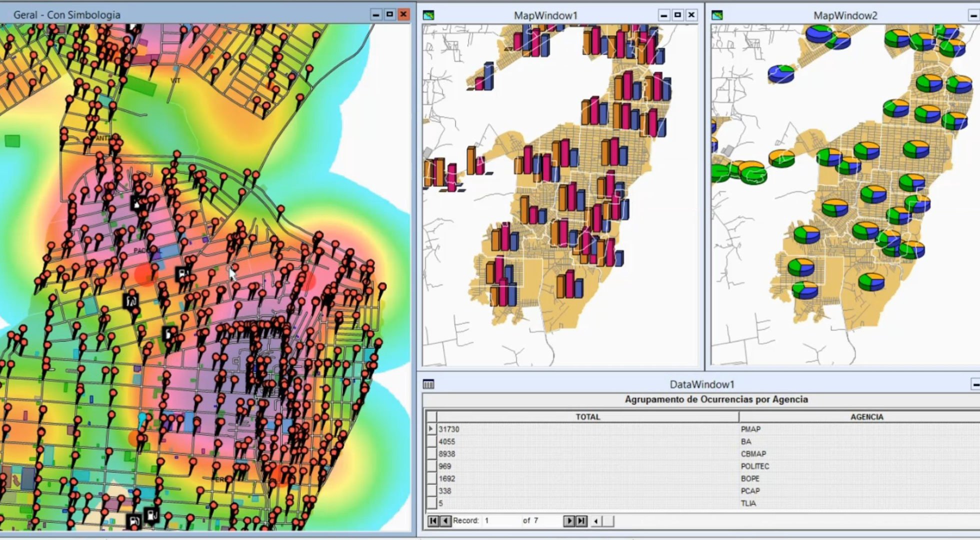
Task: Click the PCAP agency cell
Action: point(859,491)
